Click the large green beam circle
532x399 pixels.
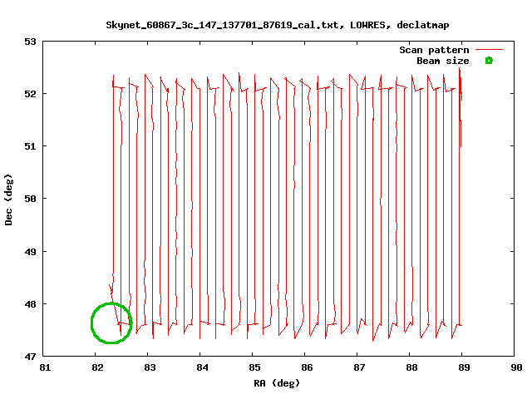[x=111, y=323]
